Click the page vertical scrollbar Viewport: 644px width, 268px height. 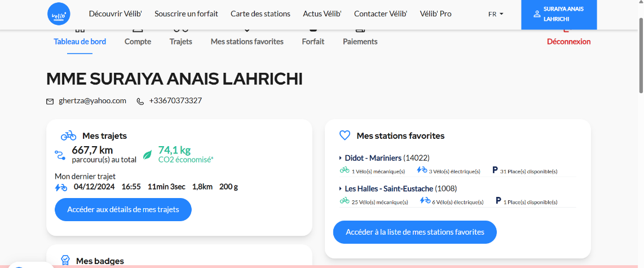coord(640,56)
